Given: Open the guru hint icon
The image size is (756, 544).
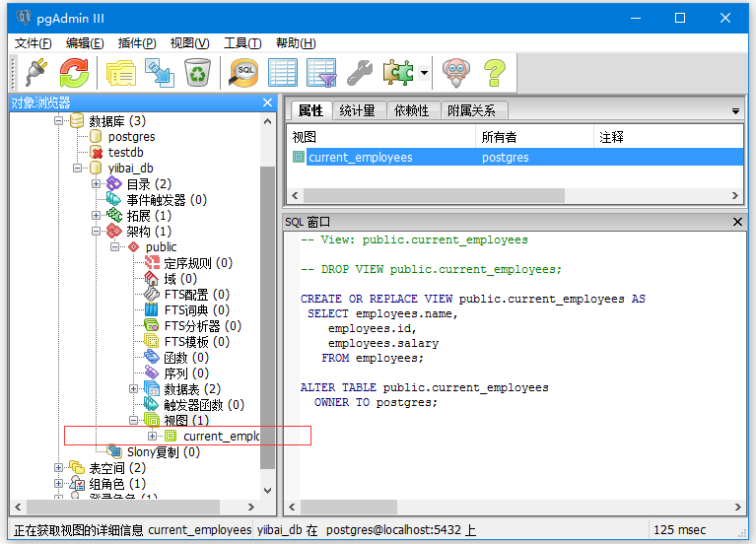Looking at the screenshot, I should pos(454,73).
